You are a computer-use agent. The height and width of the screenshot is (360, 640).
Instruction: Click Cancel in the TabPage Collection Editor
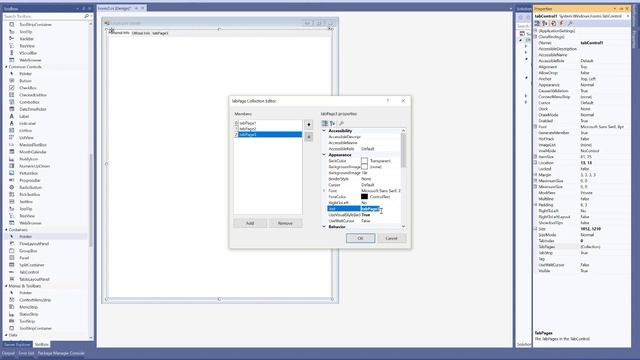pyautogui.click(x=391, y=238)
